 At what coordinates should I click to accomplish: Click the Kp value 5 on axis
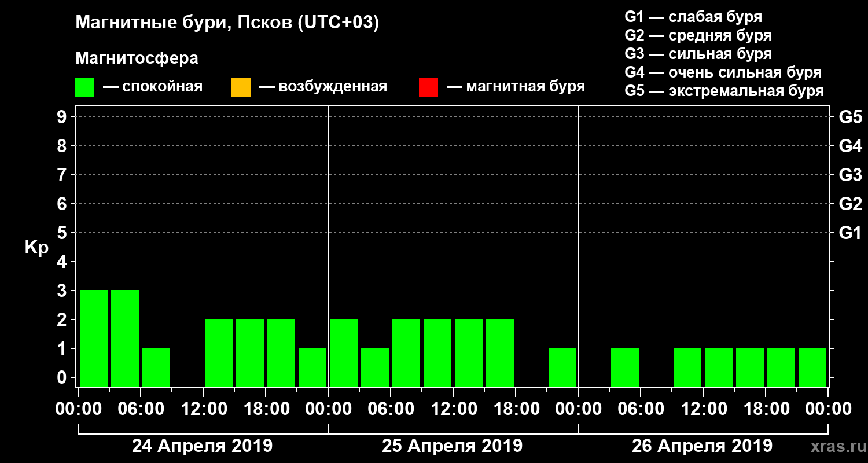62,233
